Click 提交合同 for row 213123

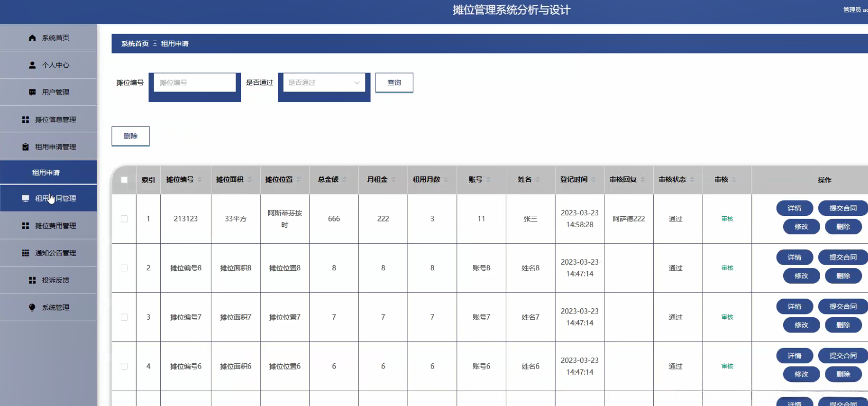point(843,208)
